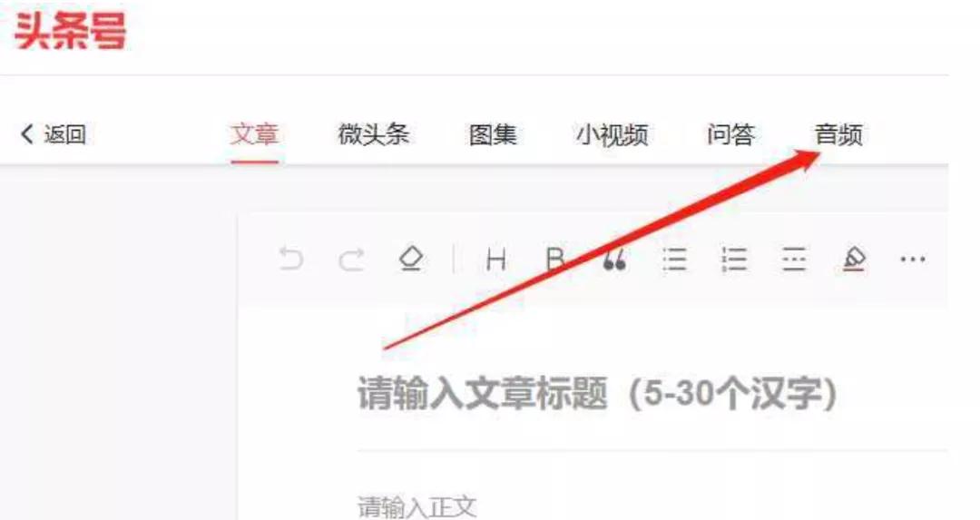
Task: Insert a horizontal divider line
Action: 794,259
